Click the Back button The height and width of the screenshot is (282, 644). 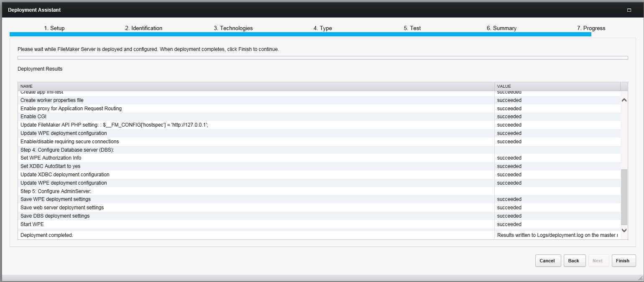(575, 261)
